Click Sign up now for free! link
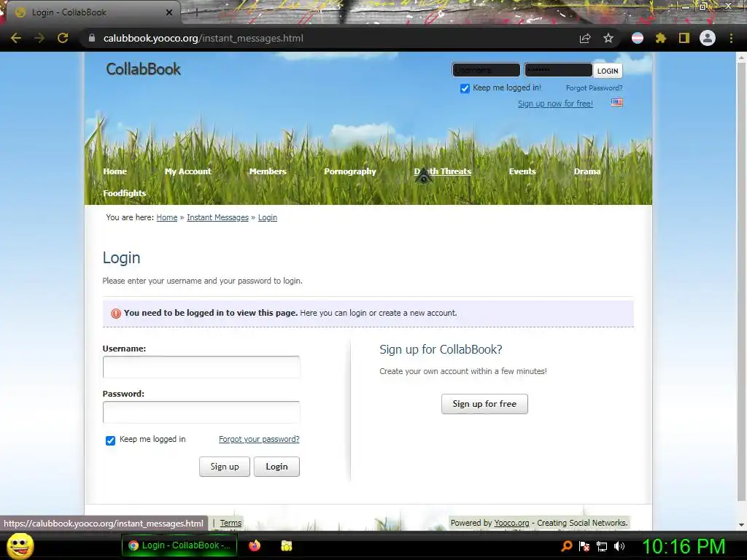Screen dimensions: 747x560 click(x=555, y=104)
